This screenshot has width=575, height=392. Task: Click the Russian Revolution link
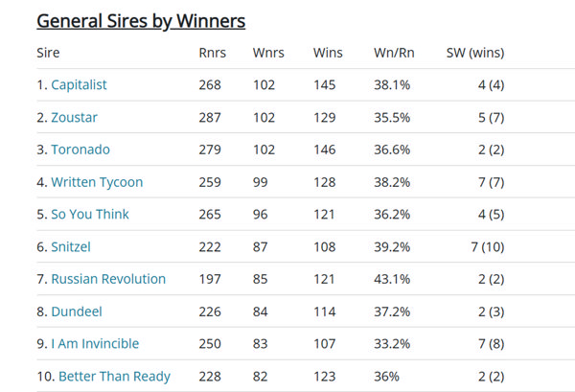107,279
